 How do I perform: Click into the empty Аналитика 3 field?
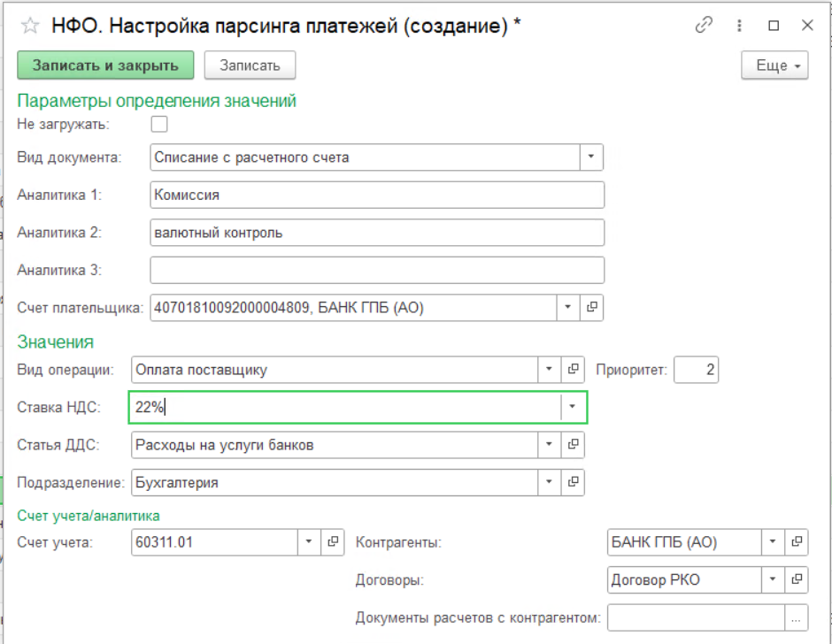[x=377, y=270]
